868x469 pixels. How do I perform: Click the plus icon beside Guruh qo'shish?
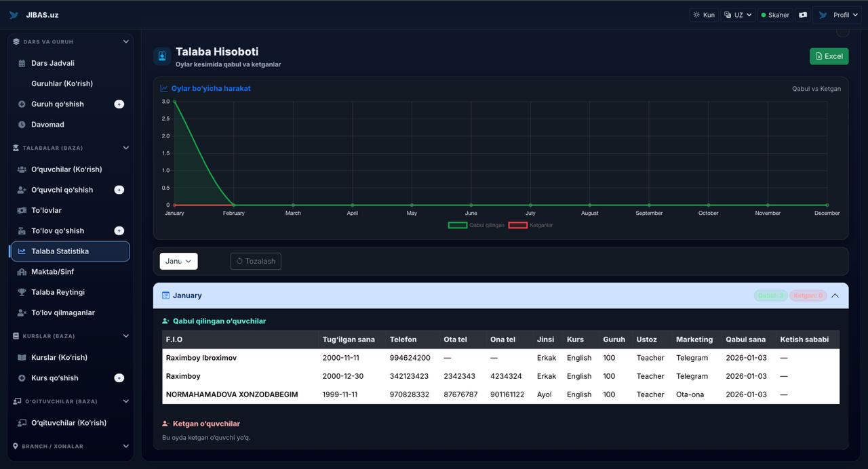coord(119,104)
